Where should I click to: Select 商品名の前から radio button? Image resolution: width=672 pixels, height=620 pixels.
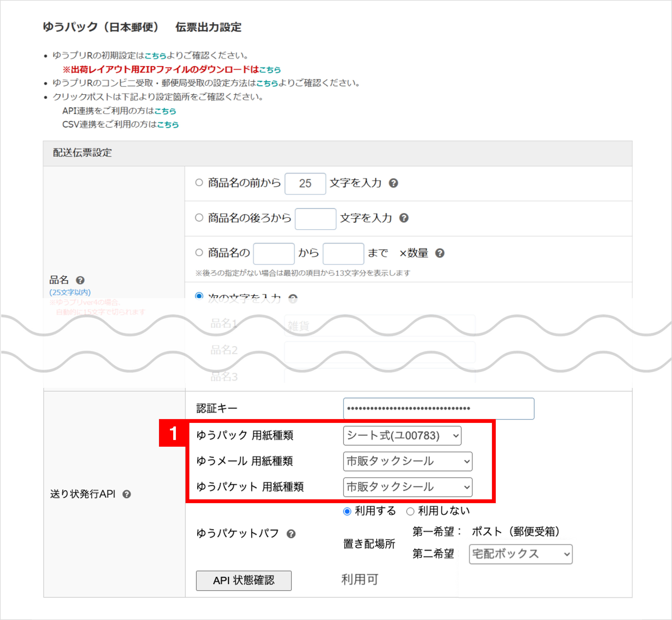(x=199, y=182)
